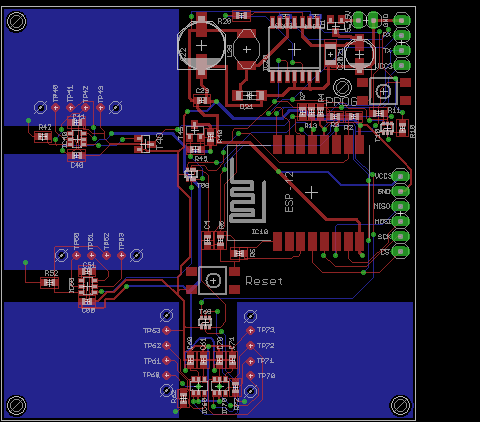Image resolution: width=480 pixels, height=422 pixels.
Task: Select the Reset push-button footprint
Action: pos(213,281)
